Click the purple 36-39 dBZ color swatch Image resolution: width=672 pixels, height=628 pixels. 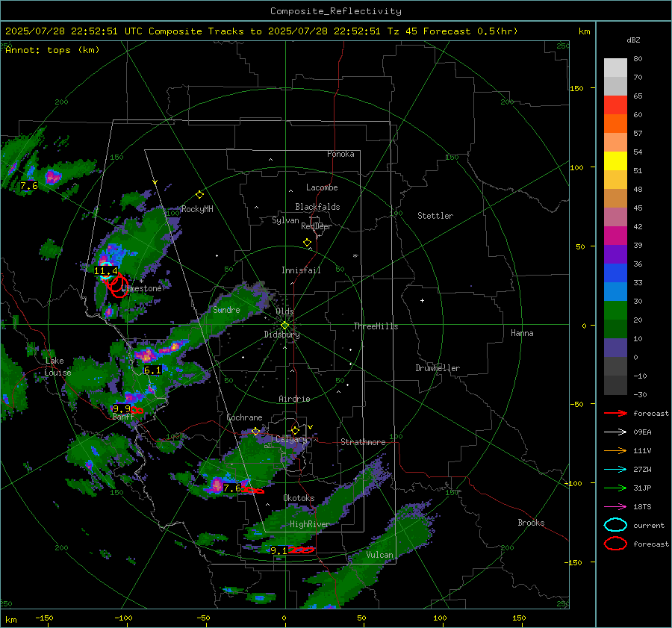[615, 254]
